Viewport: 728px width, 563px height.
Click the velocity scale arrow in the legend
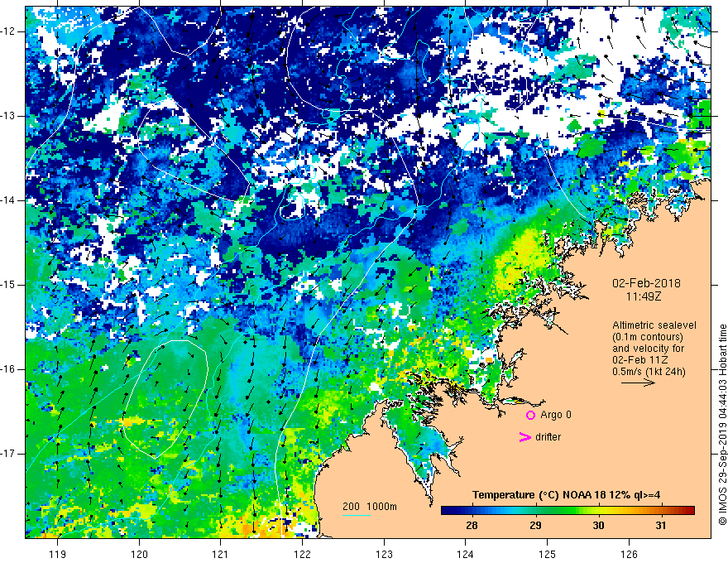pyautogui.click(x=638, y=383)
